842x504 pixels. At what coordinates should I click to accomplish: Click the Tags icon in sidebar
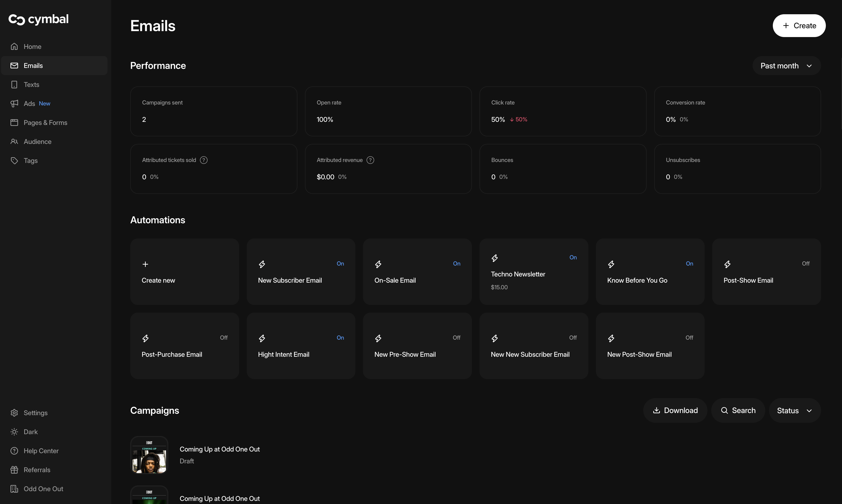14,161
